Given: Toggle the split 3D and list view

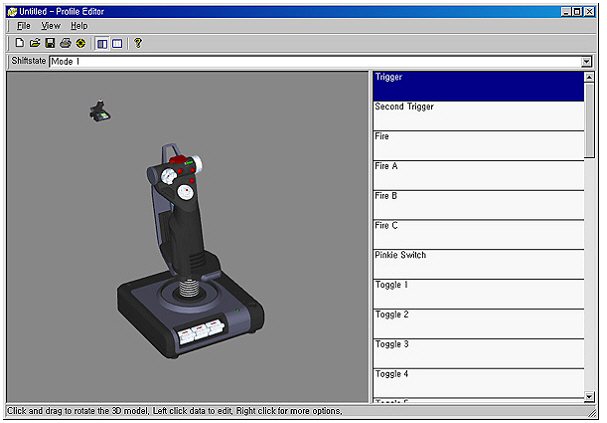Looking at the screenshot, I should (x=102, y=44).
